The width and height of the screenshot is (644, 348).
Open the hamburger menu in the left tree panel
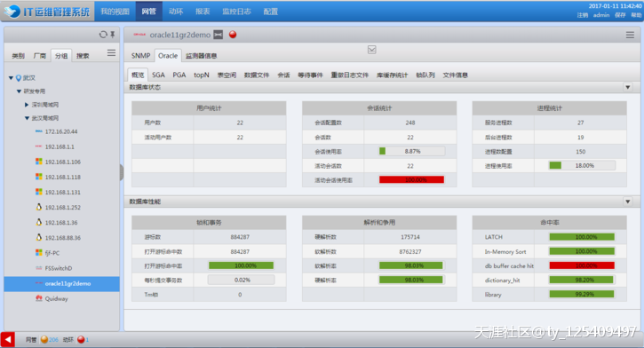click(111, 53)
